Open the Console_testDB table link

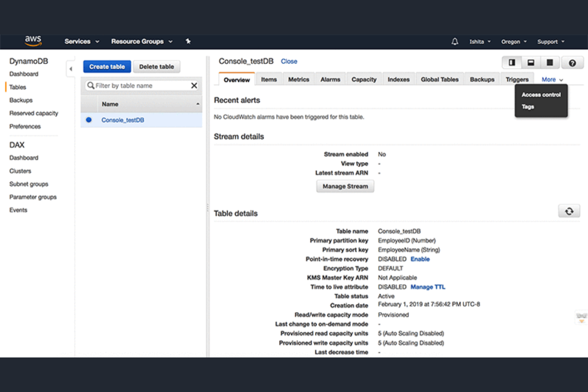tap(123, 120)
